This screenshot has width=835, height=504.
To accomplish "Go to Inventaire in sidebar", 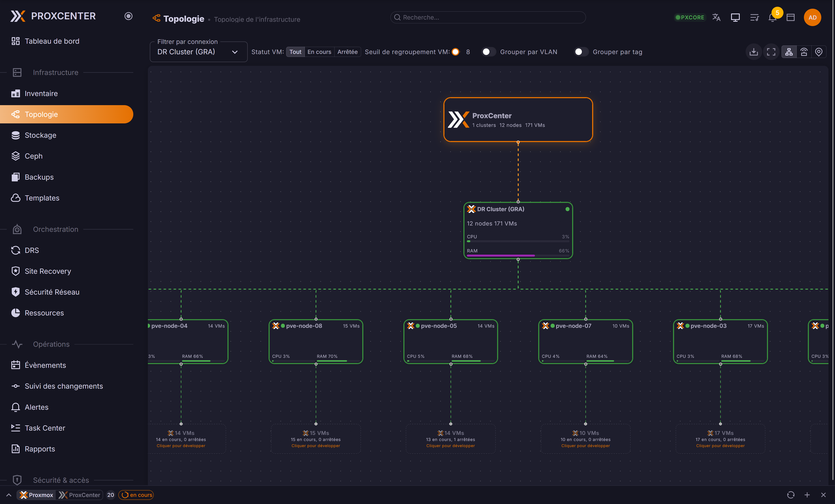I will 66,93.
